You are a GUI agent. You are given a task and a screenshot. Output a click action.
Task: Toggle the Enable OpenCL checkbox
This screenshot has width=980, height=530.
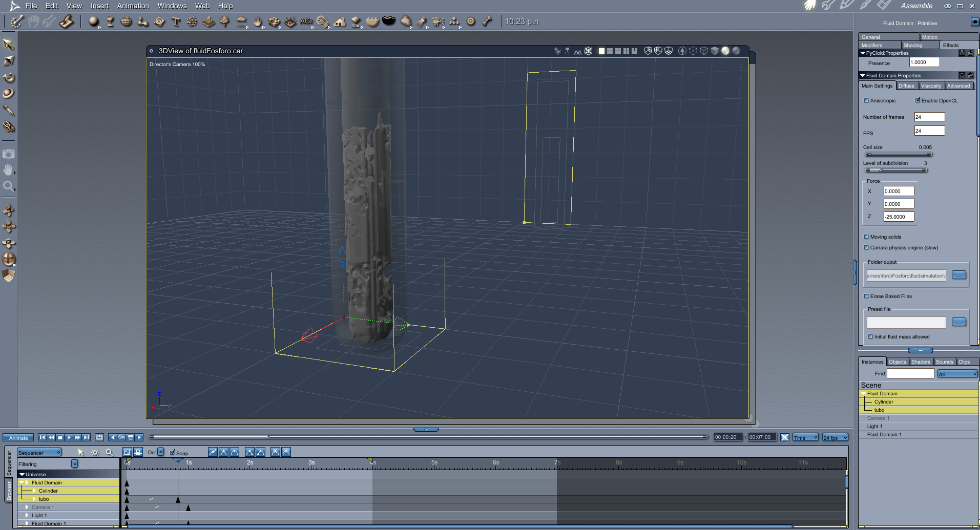click(x=918, y=100)
